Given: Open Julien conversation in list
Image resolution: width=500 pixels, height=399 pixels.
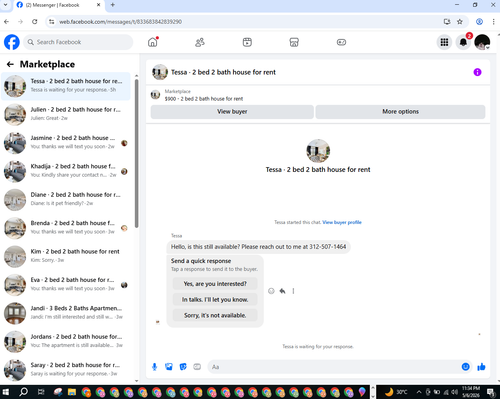Looking at the screenshot, I should 66,114.
